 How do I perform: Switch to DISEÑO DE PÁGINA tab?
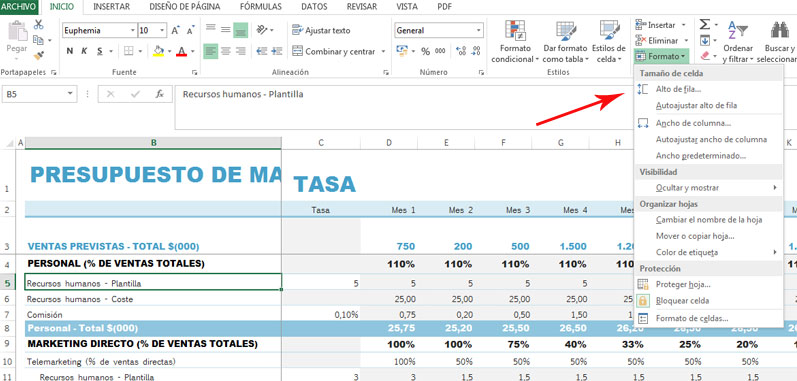click(185, 7)
